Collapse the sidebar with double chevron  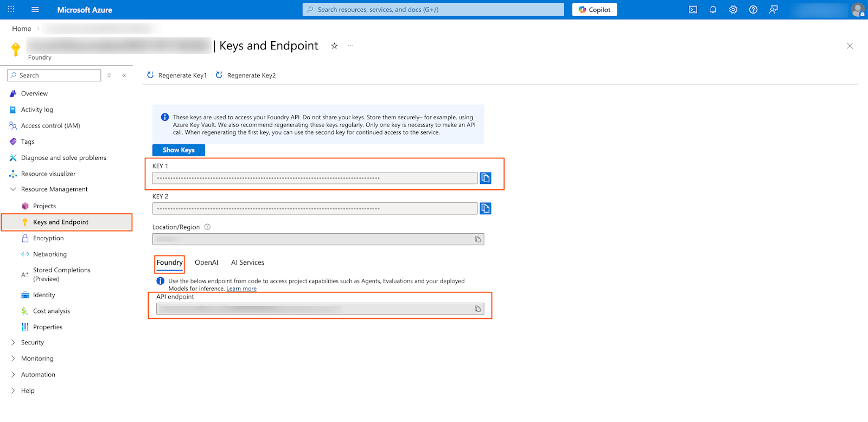pos(124,75)
